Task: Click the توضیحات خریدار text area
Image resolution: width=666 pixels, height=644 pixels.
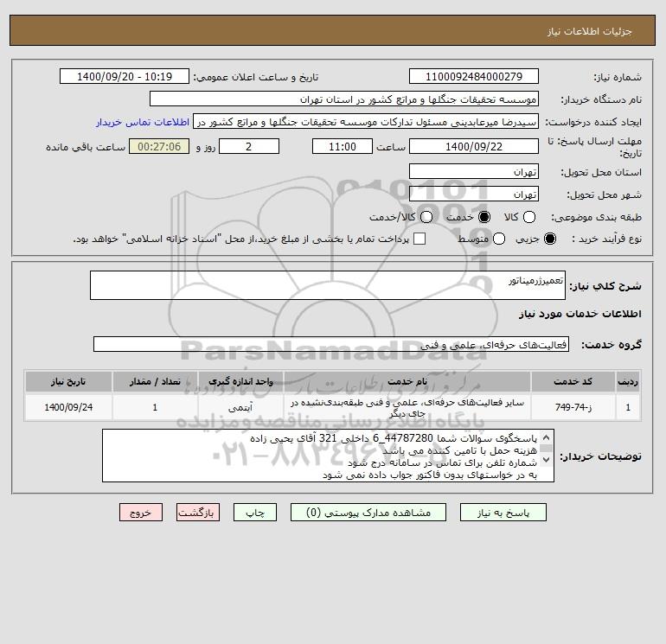Action: pyautogui.click(x=328, y=456)
